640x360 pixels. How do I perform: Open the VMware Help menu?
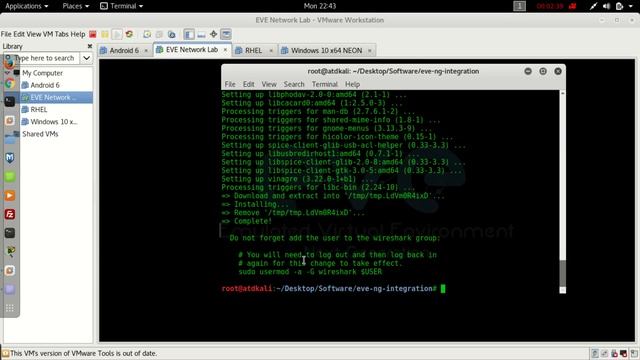78,34
